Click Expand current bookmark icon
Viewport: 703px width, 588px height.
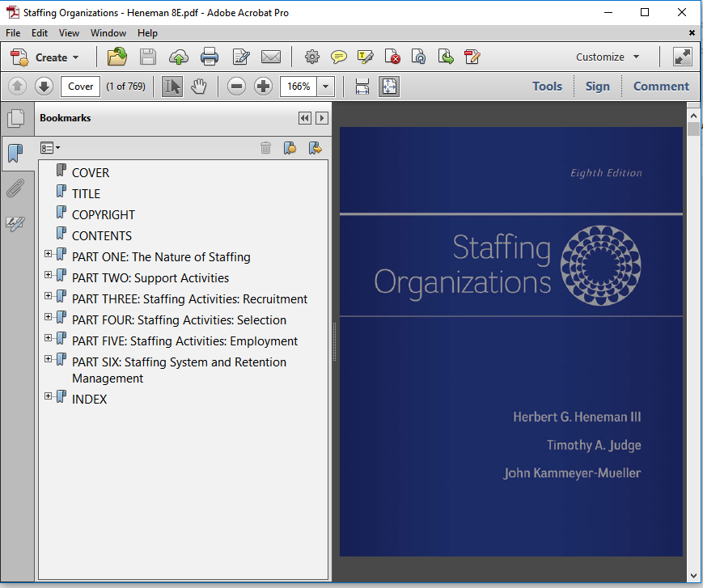click(x=316, y=147)
